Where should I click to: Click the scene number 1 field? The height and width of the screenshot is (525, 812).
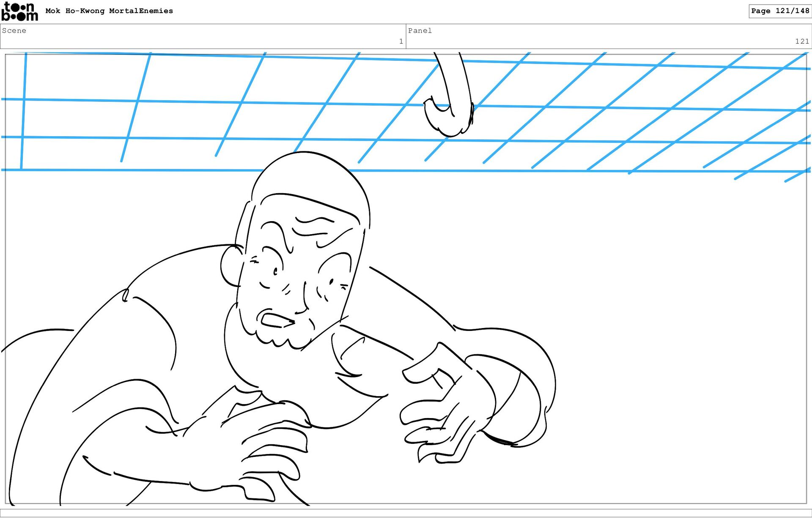point(401,41)
